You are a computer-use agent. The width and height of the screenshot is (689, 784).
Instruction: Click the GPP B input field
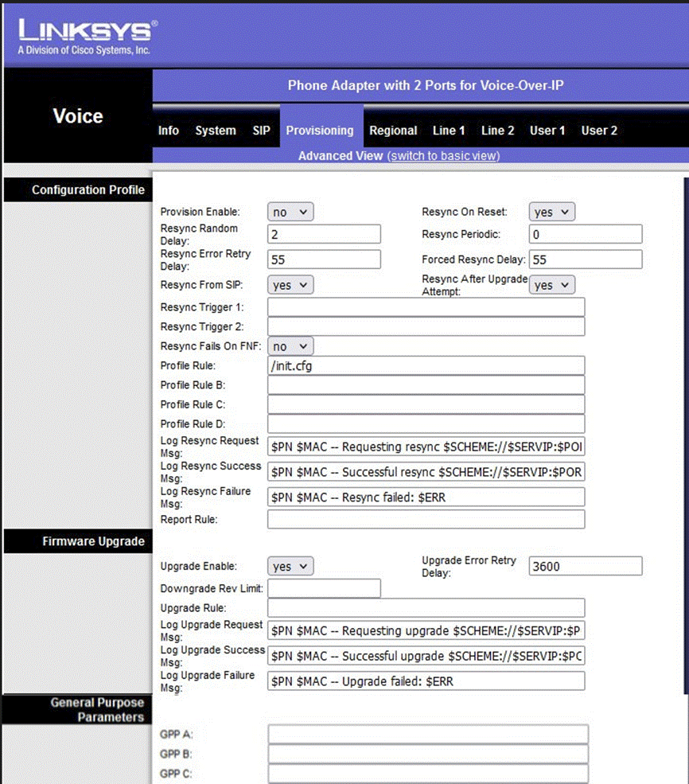pos(428,754)
